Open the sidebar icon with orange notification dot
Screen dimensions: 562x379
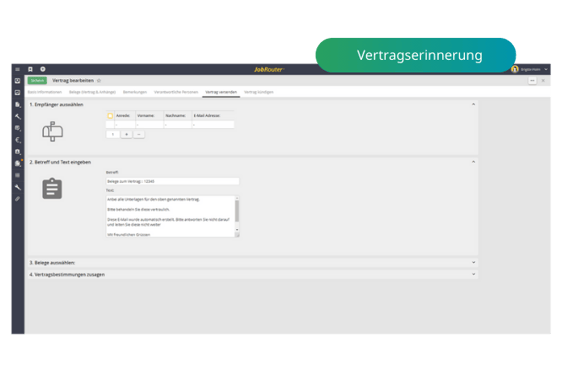point(18,163)
